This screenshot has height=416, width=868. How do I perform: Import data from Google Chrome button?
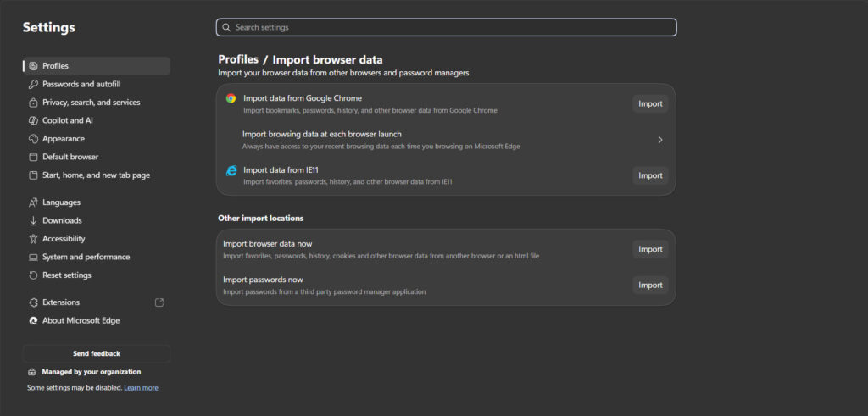[x=650, y=104]
